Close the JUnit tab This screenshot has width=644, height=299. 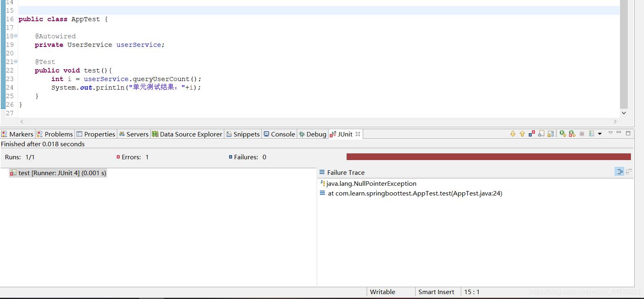pos(358,134)
